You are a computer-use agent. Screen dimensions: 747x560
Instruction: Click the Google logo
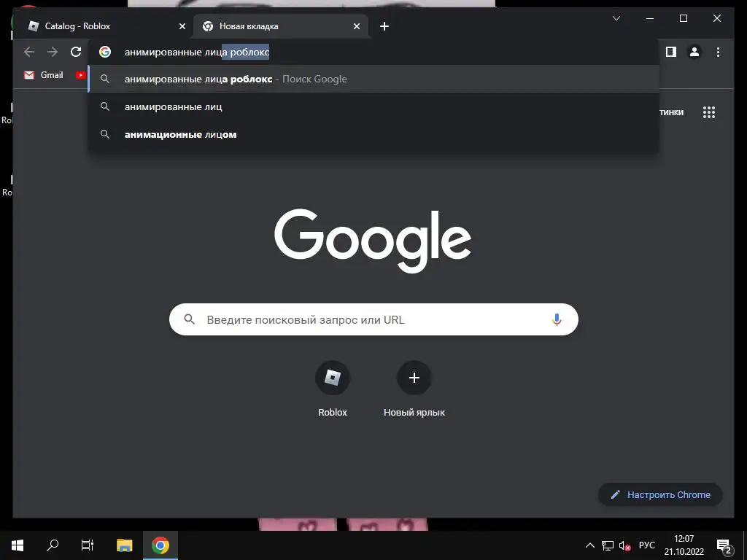click(373, 241)
